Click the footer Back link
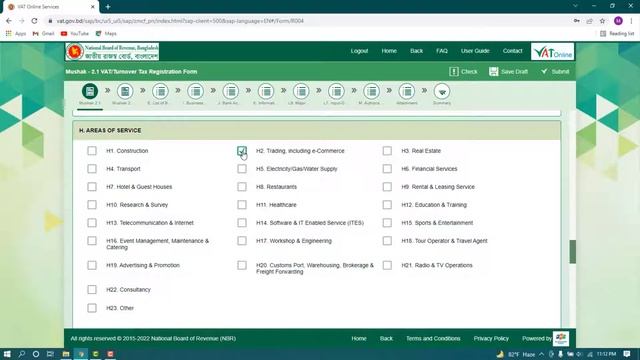 pos(386,338)
